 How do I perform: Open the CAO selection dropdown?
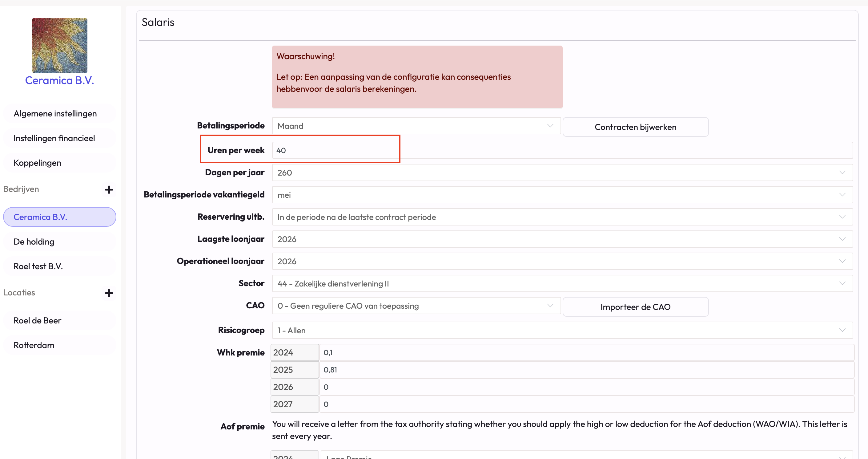[416, 306]
